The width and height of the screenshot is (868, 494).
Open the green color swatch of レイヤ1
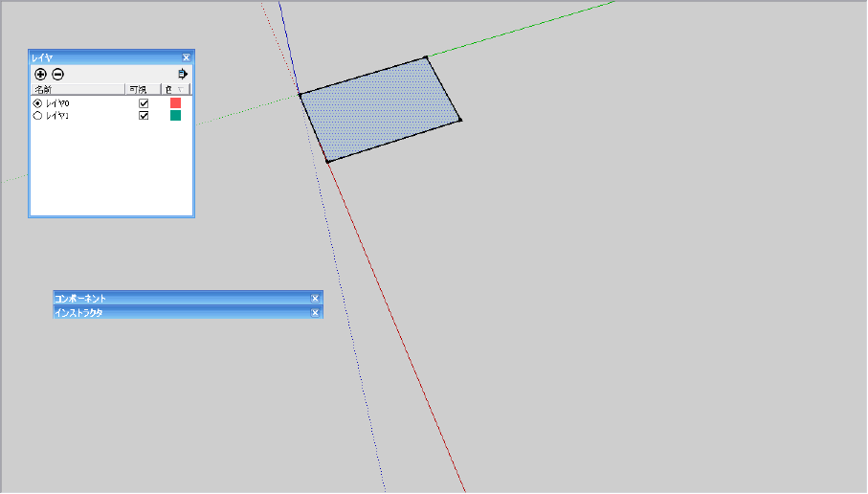coord(175,115)
